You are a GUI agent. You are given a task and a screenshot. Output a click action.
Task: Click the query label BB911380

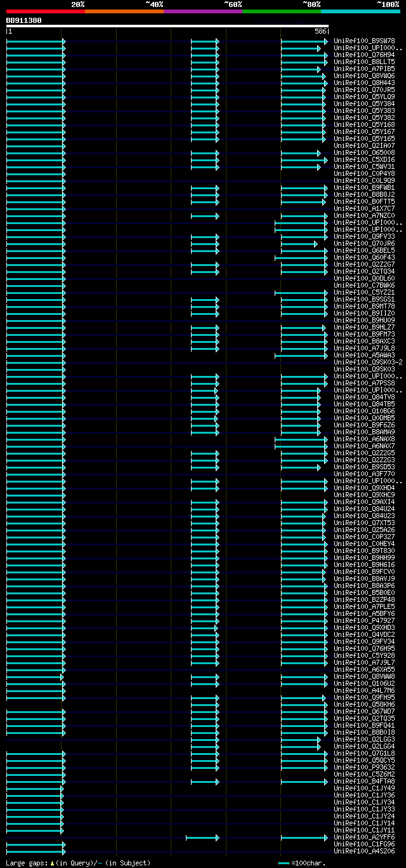point(24,20)
